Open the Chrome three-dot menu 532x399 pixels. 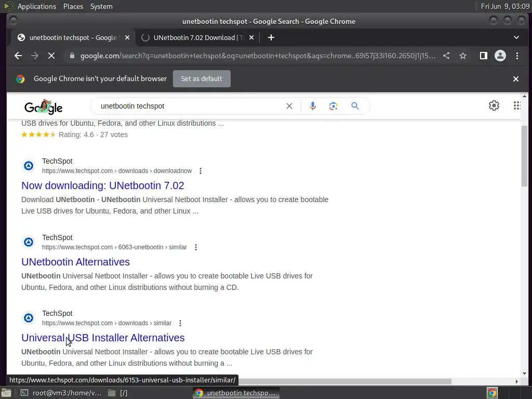[x=517, y=56]
